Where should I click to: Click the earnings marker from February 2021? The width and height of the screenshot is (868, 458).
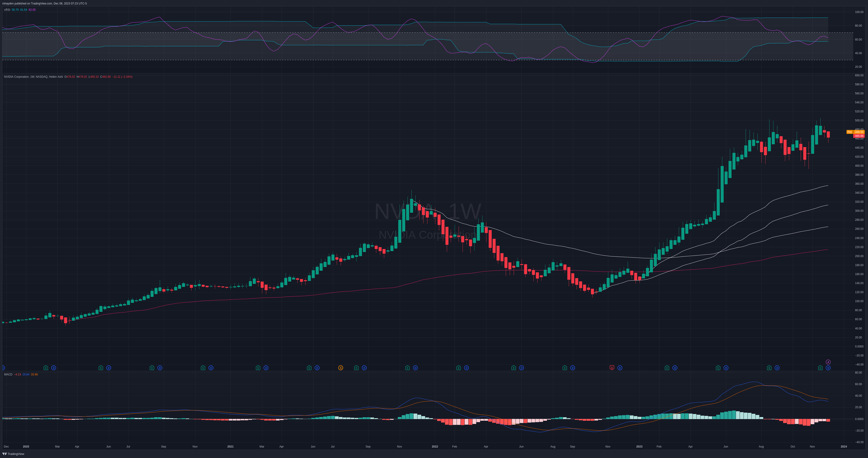click(258, 368)
